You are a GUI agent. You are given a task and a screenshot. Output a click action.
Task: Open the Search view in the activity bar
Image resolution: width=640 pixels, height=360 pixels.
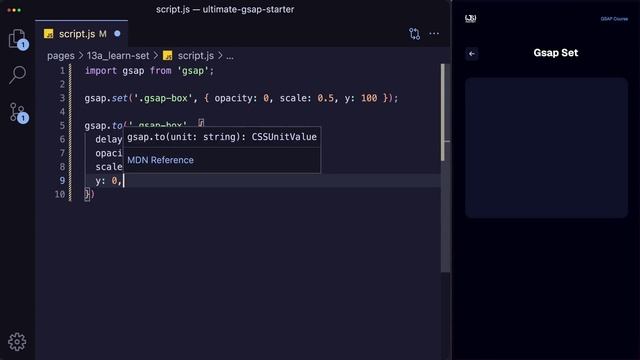click(x=17, y=75)
